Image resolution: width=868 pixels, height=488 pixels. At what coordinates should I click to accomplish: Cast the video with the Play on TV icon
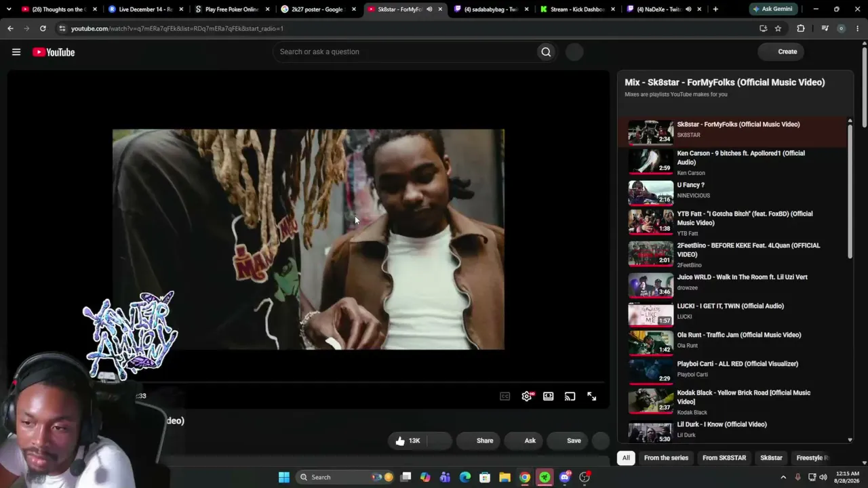[570, 396]
